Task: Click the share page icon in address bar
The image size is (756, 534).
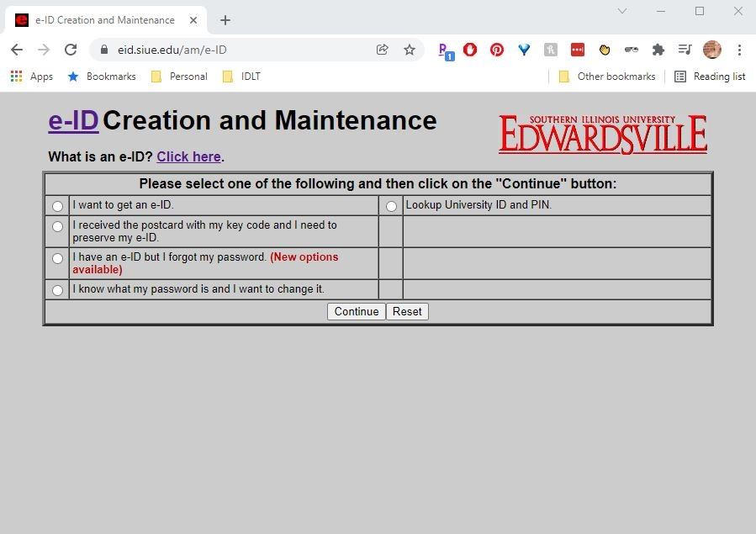Action: [x=383, y=50]
